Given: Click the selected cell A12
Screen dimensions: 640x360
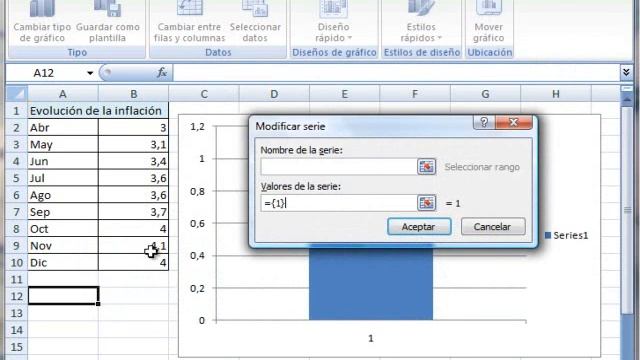Looking at the screenshot, I should [63, 296].
